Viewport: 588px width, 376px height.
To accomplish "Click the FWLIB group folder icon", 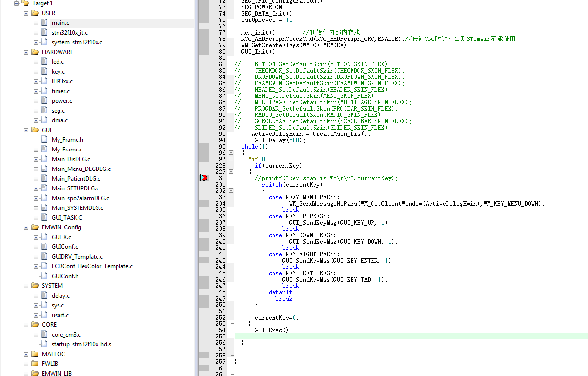I will (35, 364).
